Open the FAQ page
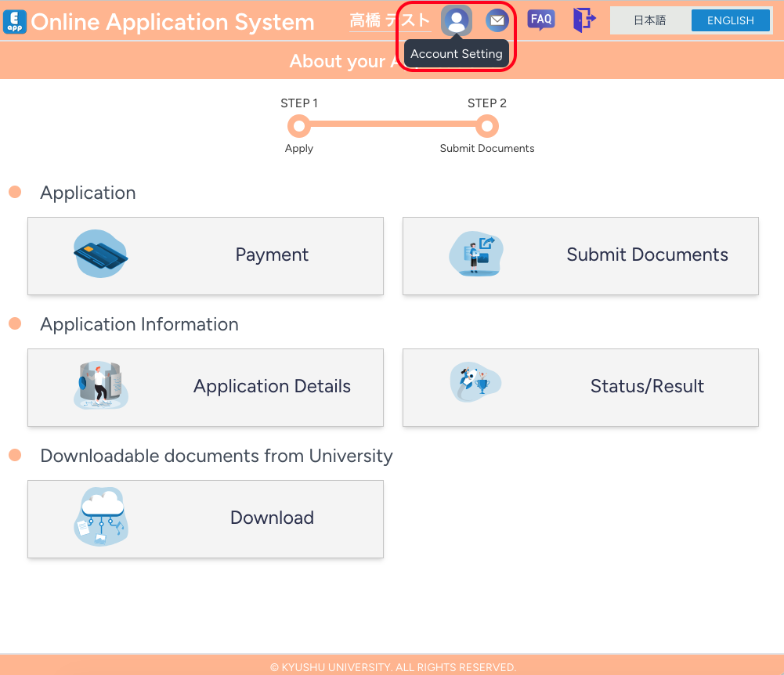Screen dimensions: 784x675 (x=541, y=20)
